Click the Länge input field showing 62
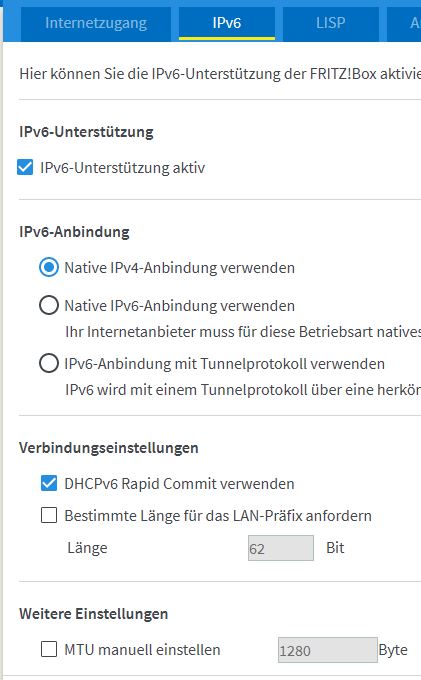Viewport: 421px width, 680px height. click(281, 548)
